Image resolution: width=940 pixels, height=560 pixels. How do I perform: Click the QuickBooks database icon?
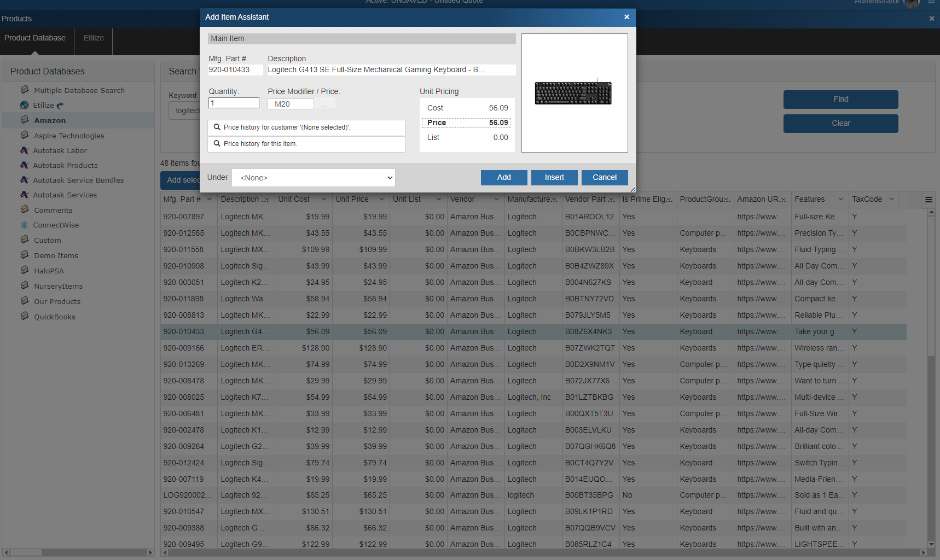tap(25, 316)
